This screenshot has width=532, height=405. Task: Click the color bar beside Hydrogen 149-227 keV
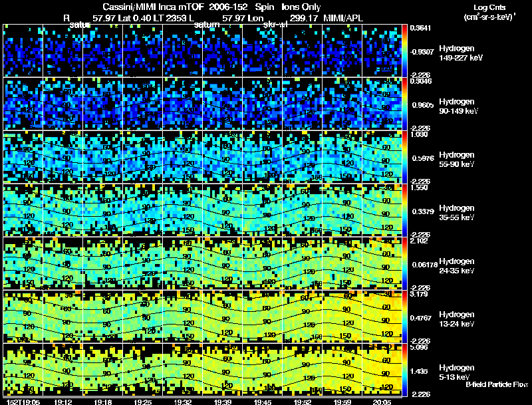[404, 51]
